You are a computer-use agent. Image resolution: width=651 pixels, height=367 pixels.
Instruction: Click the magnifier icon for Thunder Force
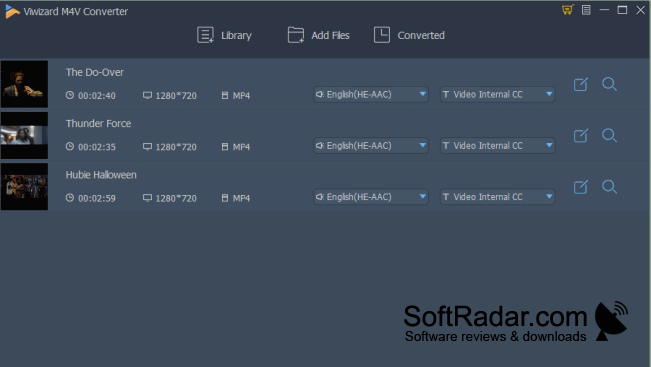[x=609, y=135]
